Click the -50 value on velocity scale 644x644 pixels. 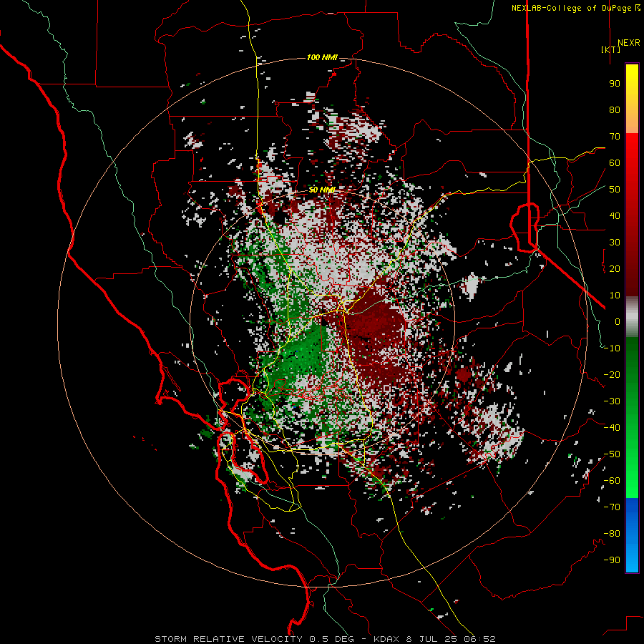612,454
